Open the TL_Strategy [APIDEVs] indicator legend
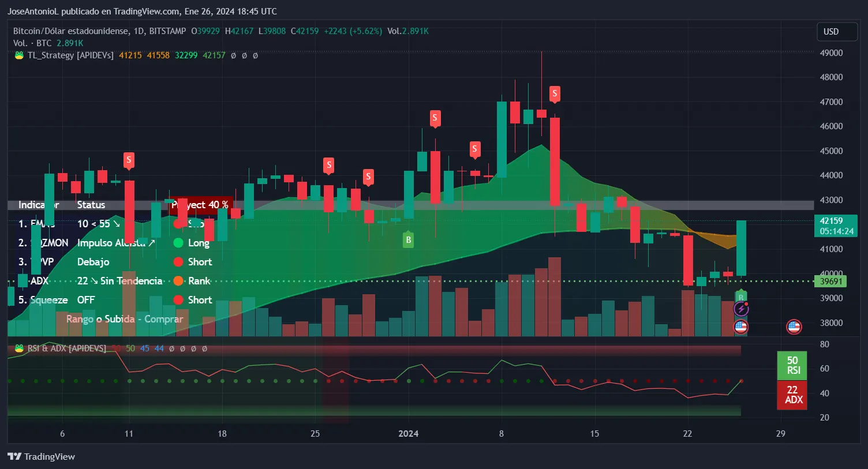868x469 pixels. click(70, 55)
